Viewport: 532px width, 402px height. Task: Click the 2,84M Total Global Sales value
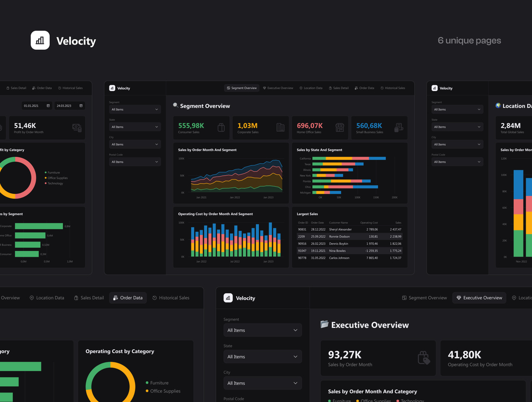point(510,126)
